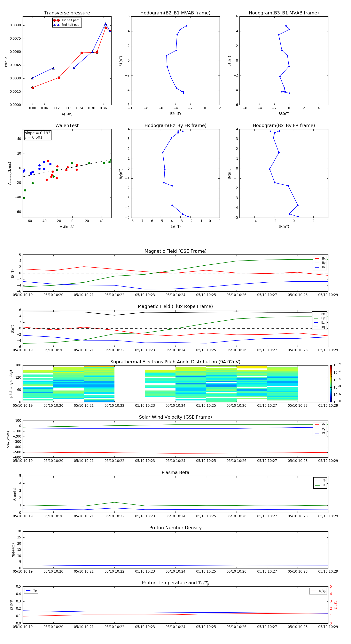
Task: Click the 'Vx' legend entry
Action: click(x=320, y=424)
